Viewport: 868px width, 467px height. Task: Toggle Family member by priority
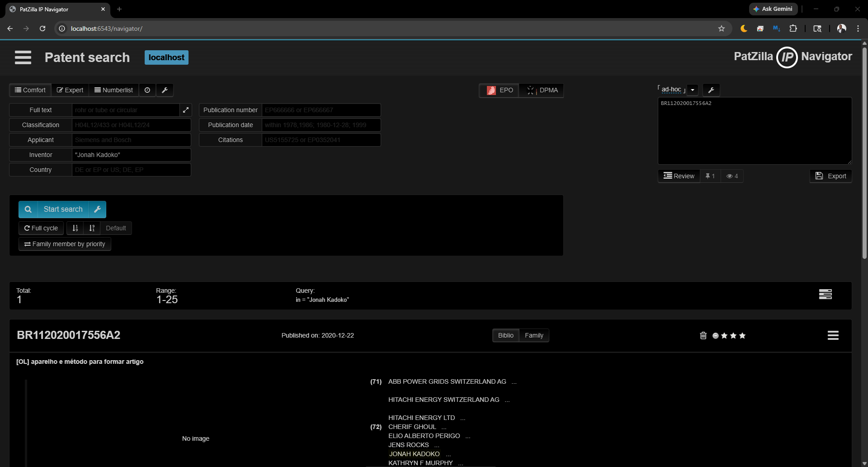coord(65,244)
